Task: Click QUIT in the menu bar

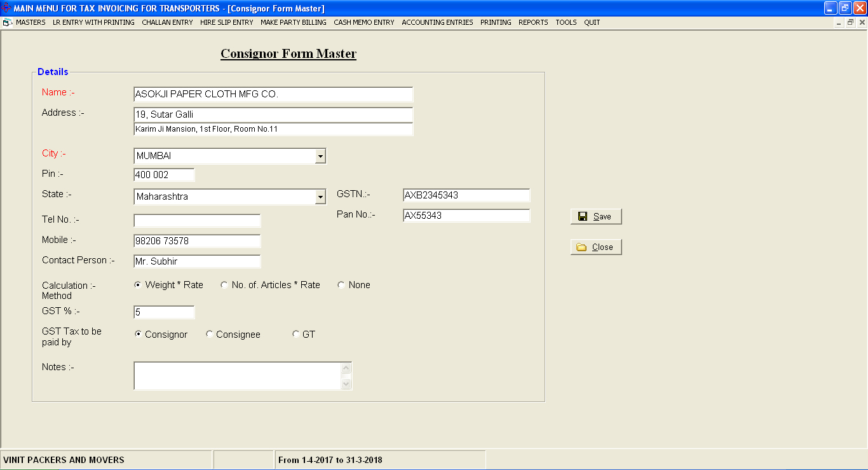Action: [x=592, y=22]
